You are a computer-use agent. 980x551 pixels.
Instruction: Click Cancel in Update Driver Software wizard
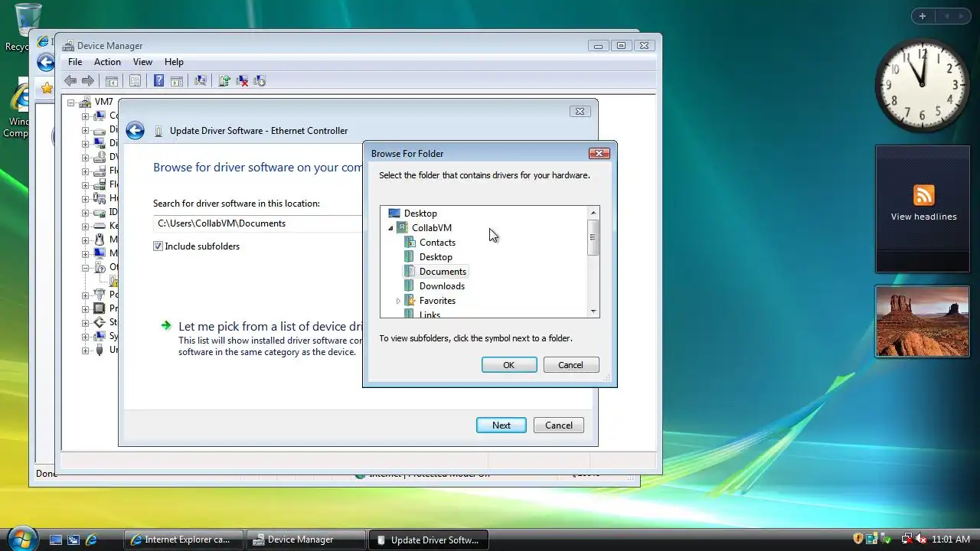point(559,425)
